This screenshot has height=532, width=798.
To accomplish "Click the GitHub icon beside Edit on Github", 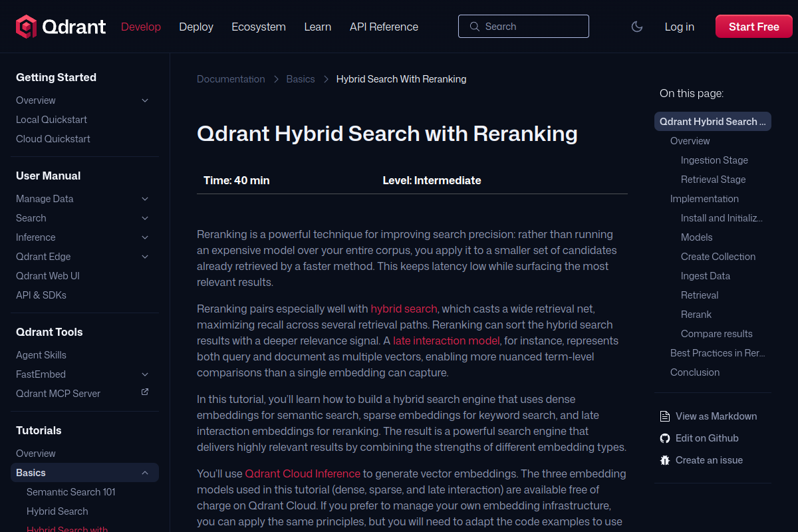I will pyautogui.click(x=664, y=438).
